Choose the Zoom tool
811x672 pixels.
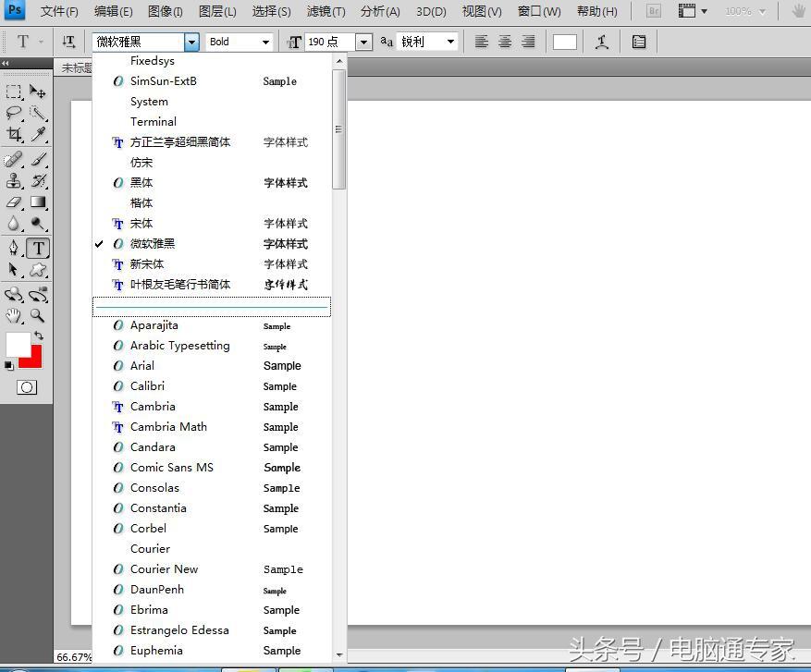(x=37, y=314)
